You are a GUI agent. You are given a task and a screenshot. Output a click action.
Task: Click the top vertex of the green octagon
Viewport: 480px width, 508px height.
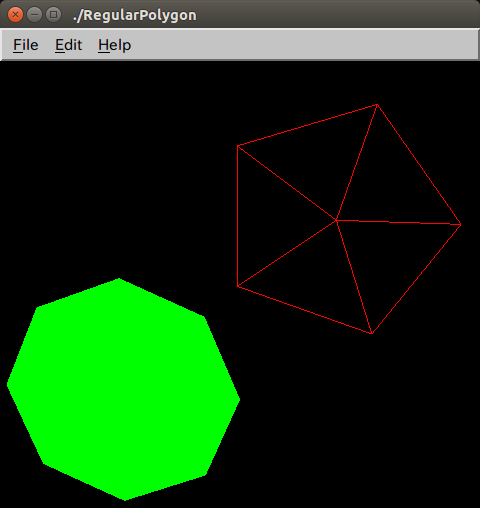point(119,278)
